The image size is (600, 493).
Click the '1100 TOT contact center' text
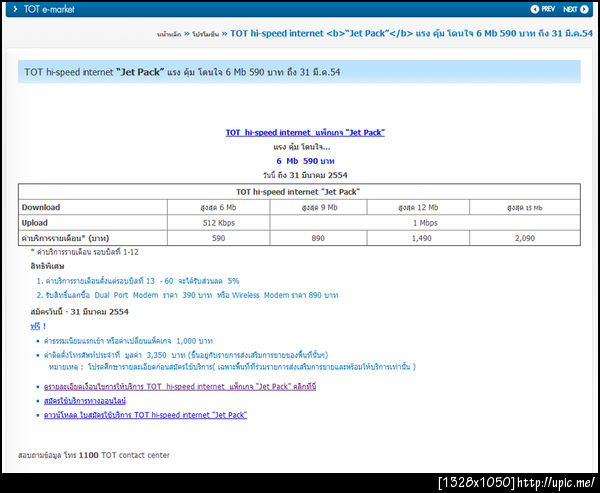click(124, 455)
